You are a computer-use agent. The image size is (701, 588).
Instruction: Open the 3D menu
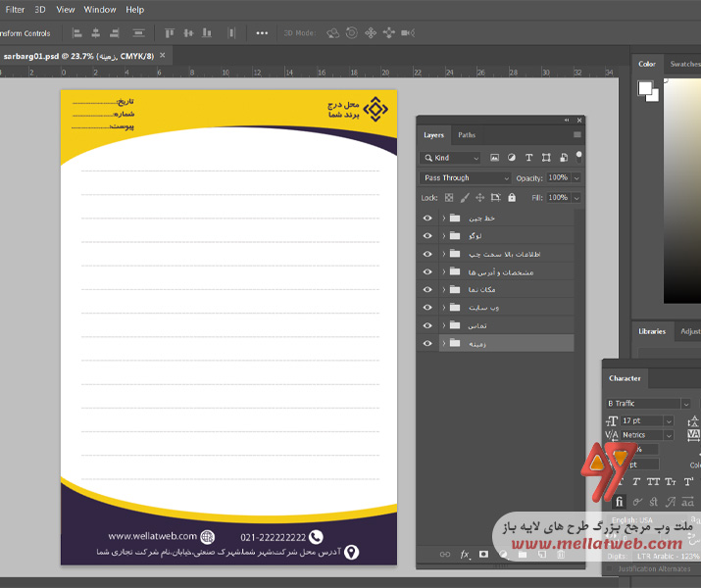(x=40, y=10)
